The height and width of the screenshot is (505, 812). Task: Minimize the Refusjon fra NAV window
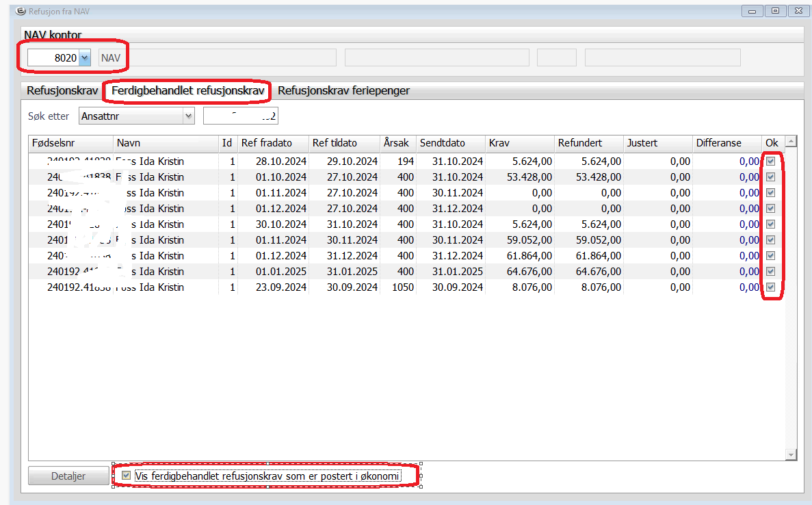coord(752,11)
